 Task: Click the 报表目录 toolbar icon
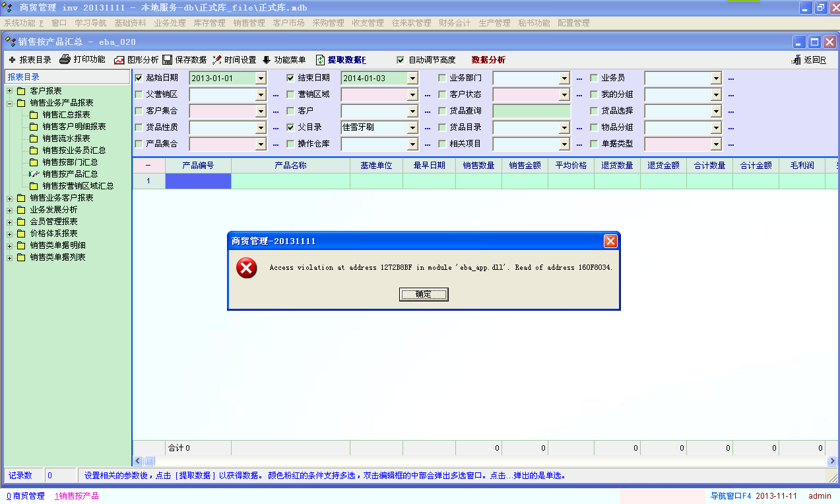pyautogui.click(x=12, y=60)
